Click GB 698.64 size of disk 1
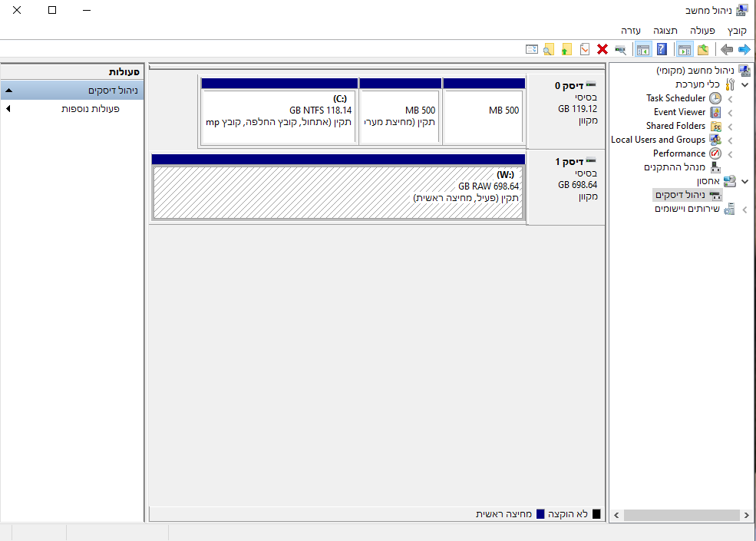The height and width of the screenshot is (541, 756). coord(578,185)
